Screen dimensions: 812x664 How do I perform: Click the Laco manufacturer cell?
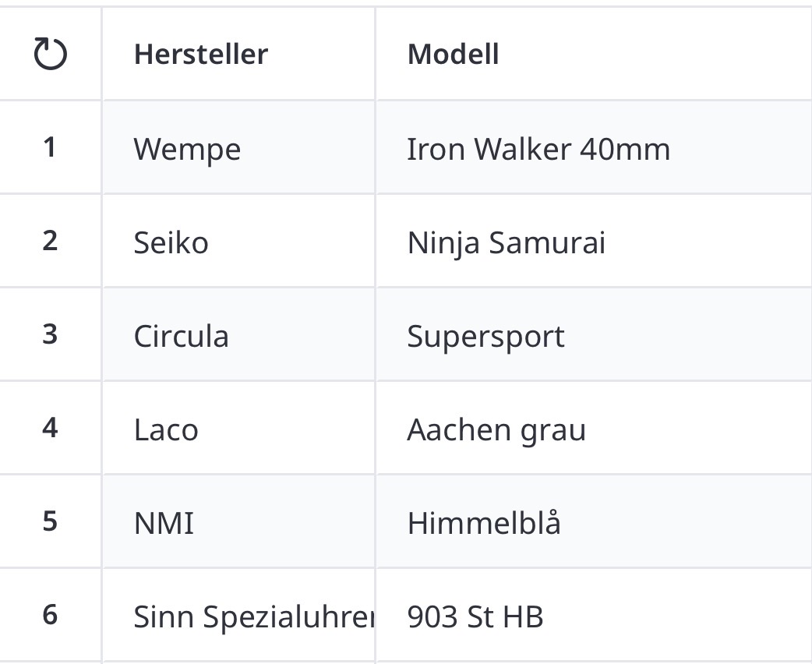coord(166,429)
